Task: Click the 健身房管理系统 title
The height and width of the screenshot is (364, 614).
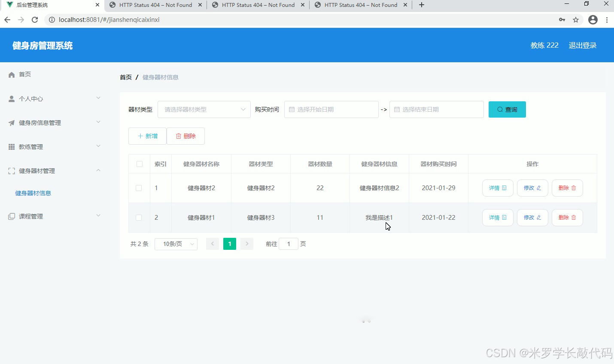Action: (43, 45)
